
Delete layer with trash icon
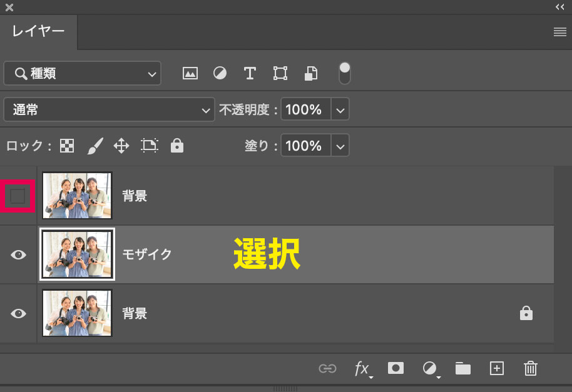pos(531,368)
